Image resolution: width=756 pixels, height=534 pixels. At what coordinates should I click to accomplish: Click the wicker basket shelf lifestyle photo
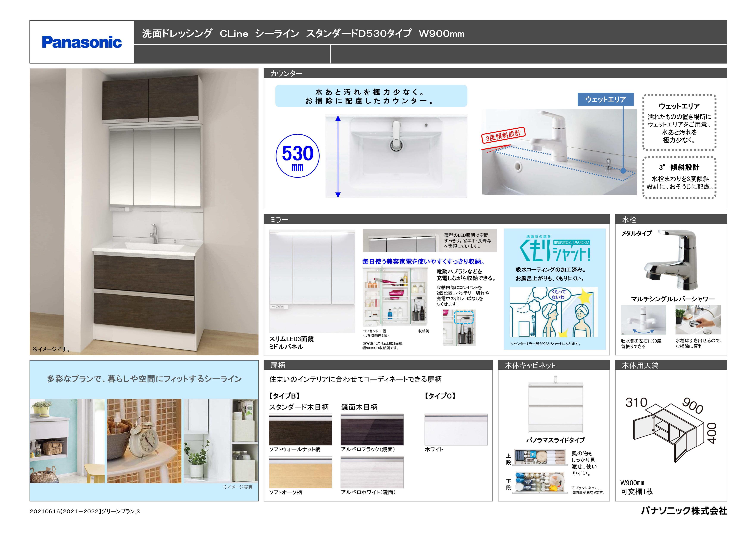click(67, 441)
